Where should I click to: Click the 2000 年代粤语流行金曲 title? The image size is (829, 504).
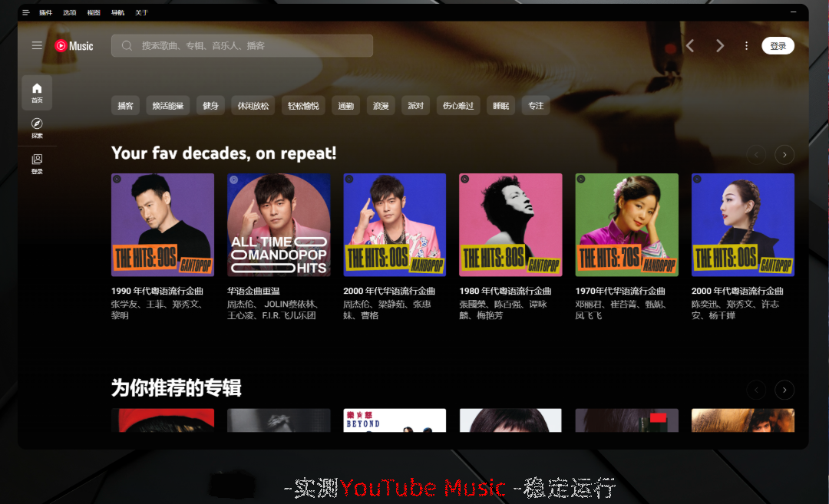tap(738, 291)
